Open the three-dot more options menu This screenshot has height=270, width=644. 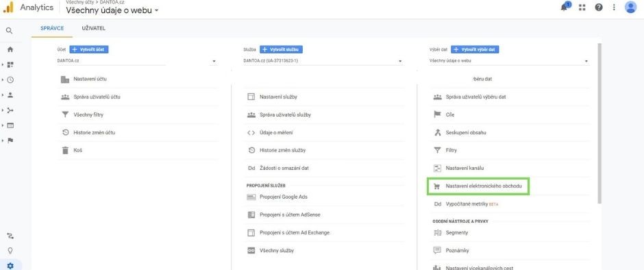tap(614, 8)
